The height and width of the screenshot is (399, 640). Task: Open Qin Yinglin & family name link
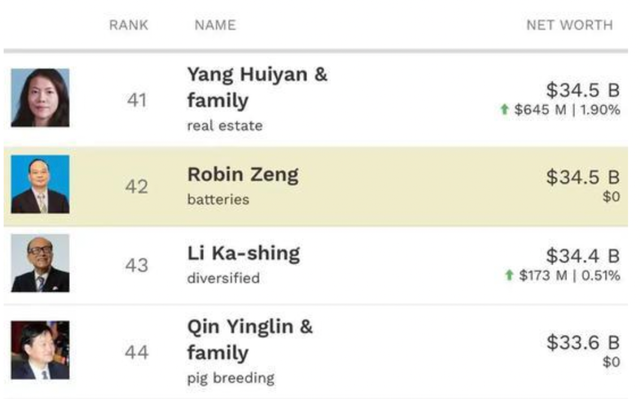[x=250, y=339]
